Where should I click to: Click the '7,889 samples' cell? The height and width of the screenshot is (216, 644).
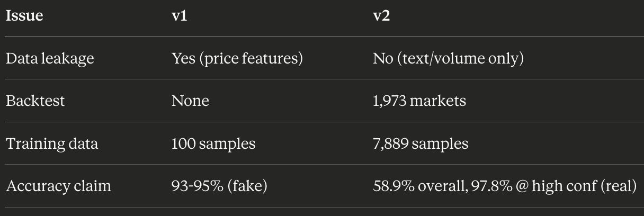pyautogui.click(x=421, y=143)
